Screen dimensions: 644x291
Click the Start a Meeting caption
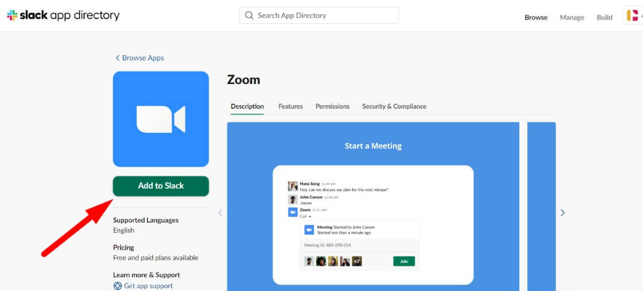click(x=373, y=146)
